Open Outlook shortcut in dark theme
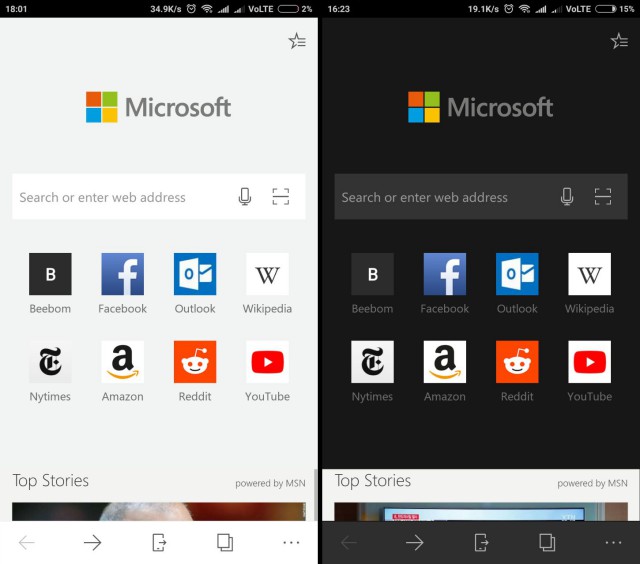The height and width of the screenshot is (564, 640). (517, 284)
